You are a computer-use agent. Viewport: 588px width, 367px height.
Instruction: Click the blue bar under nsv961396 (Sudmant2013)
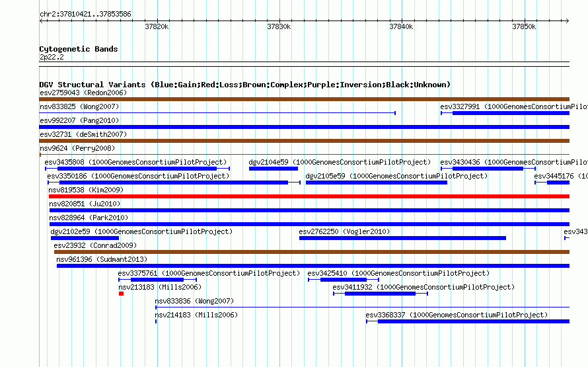coord(313,266)
